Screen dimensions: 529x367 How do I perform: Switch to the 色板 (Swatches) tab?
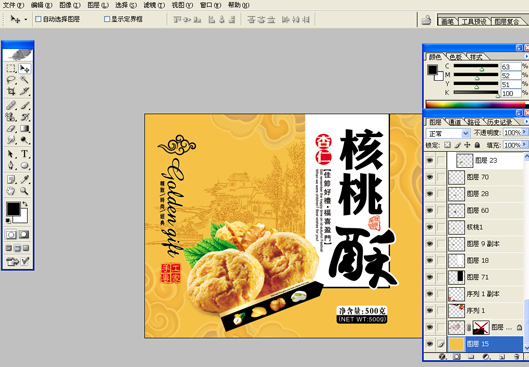click(456, 57)
